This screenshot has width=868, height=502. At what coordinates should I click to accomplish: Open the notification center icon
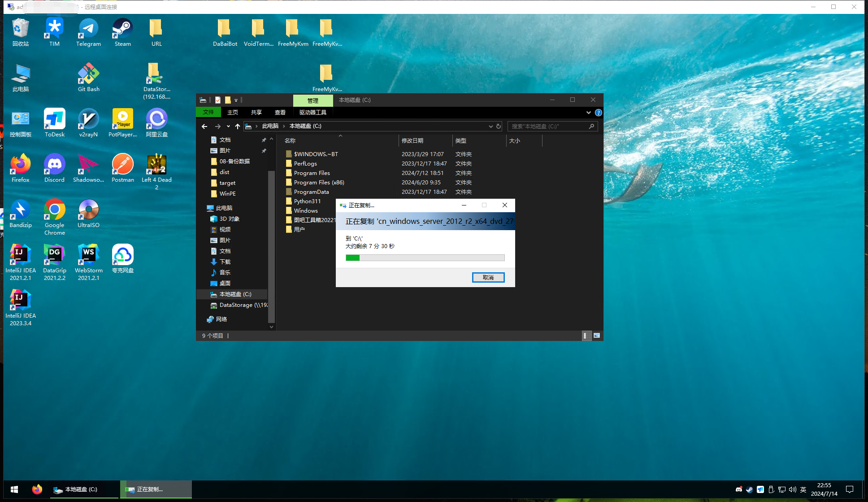click(850, 489)
